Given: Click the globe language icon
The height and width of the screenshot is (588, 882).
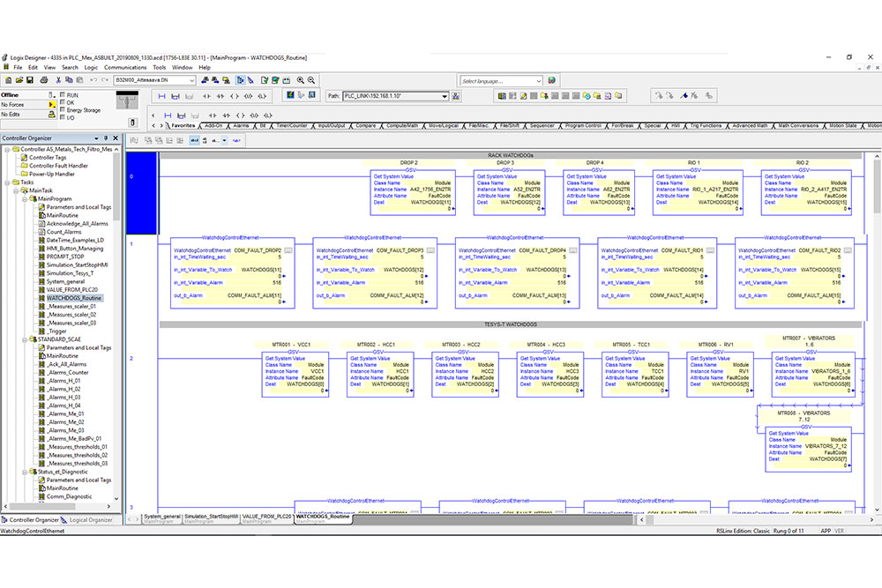Looking at the screenshot, I should coord(551,81).
